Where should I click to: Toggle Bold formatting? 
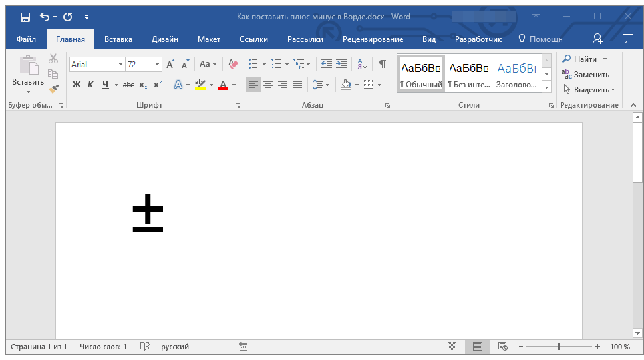tap(76, 85)
